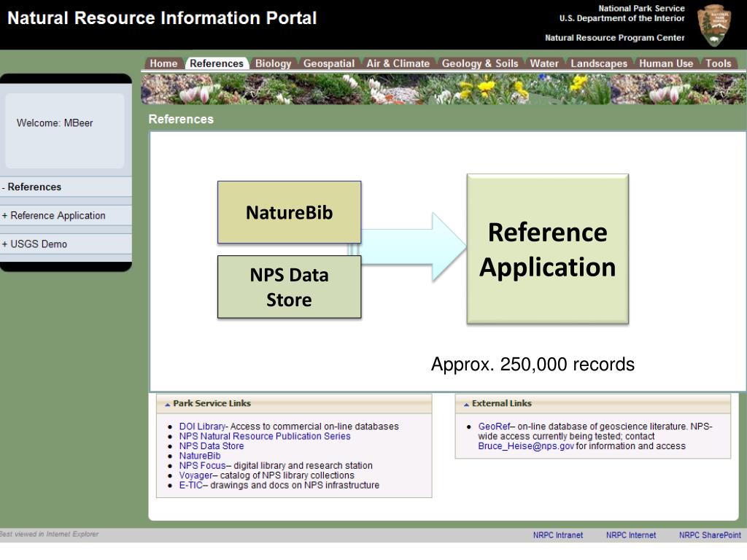Switch to the Biology tab

coord(273,63)
